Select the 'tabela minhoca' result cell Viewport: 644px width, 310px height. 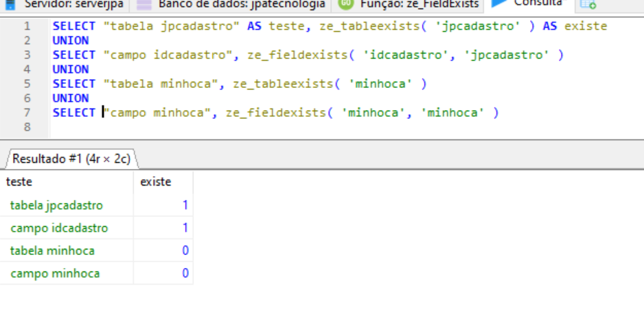click(67, 250)
